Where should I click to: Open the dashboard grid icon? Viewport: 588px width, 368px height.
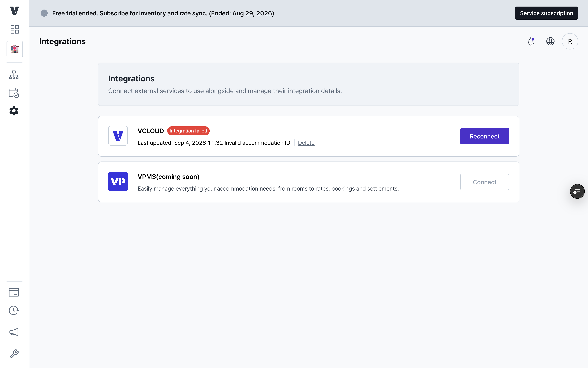click(x=15, y=29)
